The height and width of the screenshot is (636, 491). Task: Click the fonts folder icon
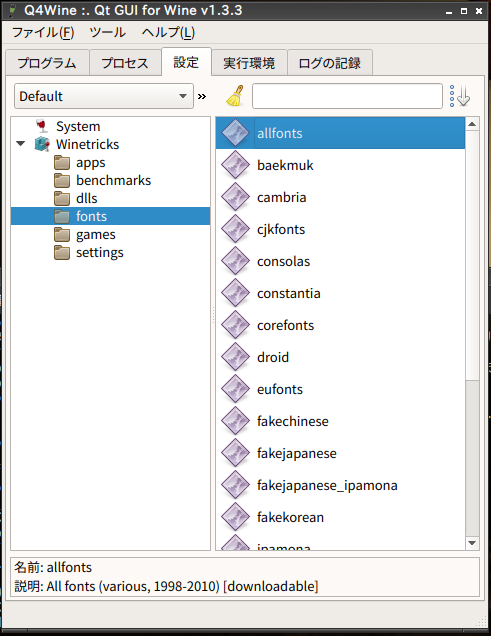click(x=62, y=216)
